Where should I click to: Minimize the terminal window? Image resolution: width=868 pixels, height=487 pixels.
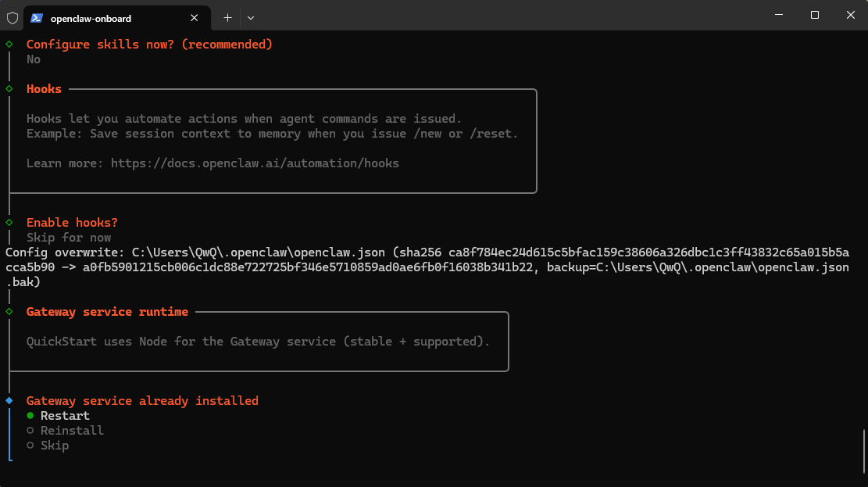click(x=778, y=15)
